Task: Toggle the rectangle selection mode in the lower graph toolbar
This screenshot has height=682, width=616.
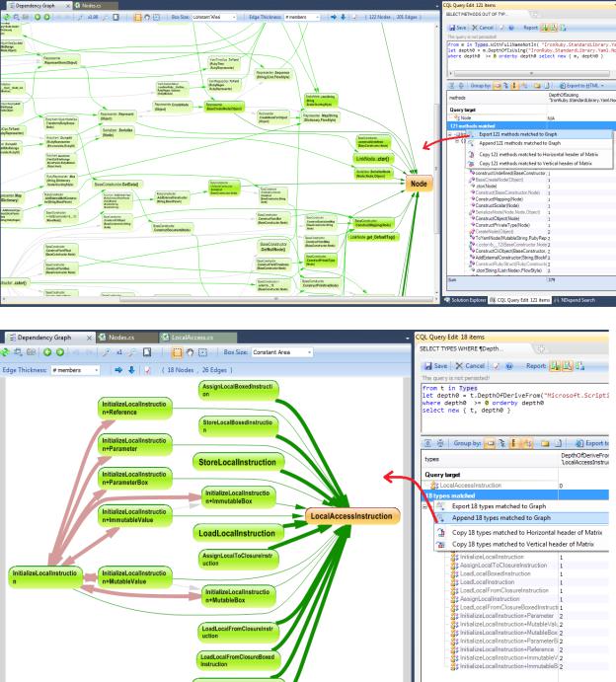Action: point(177,352)
